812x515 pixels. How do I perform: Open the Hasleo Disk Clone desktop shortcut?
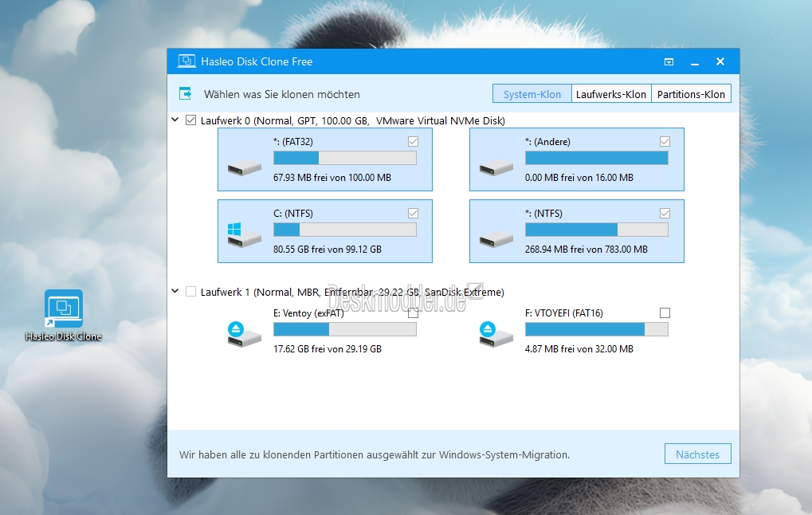coord(63,315)
